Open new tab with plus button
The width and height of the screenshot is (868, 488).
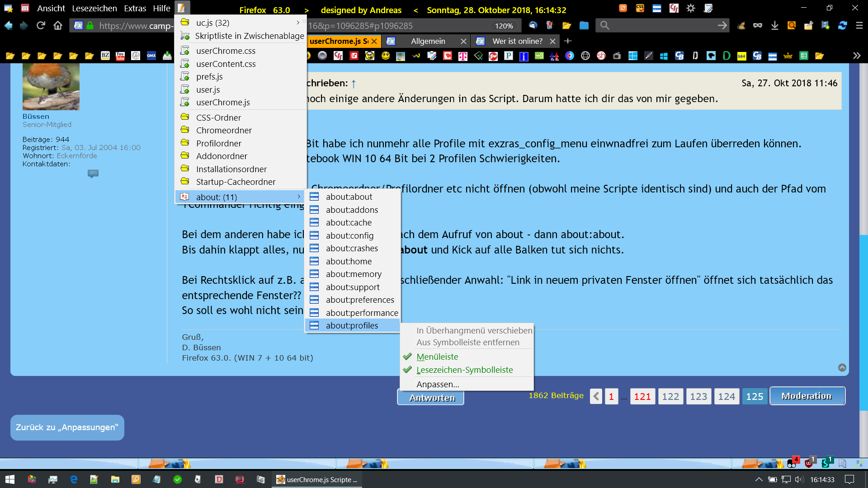[x=568, y=41]
